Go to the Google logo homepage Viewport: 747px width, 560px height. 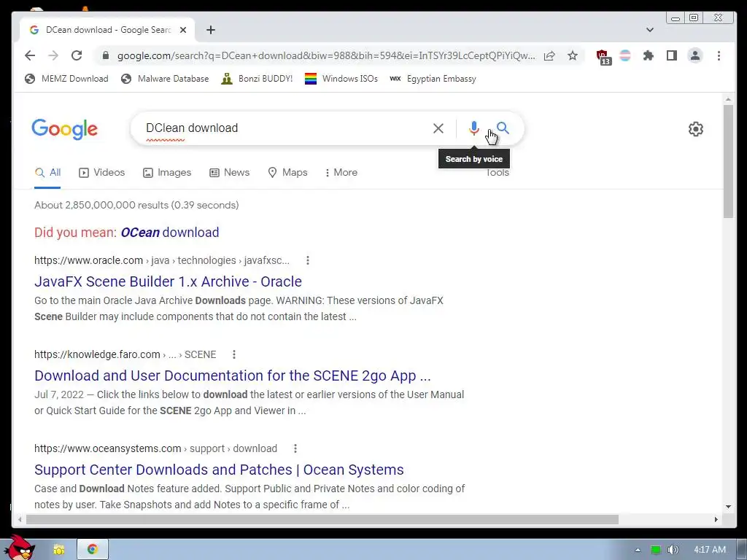pyautogui.click(x=64, y=129)
